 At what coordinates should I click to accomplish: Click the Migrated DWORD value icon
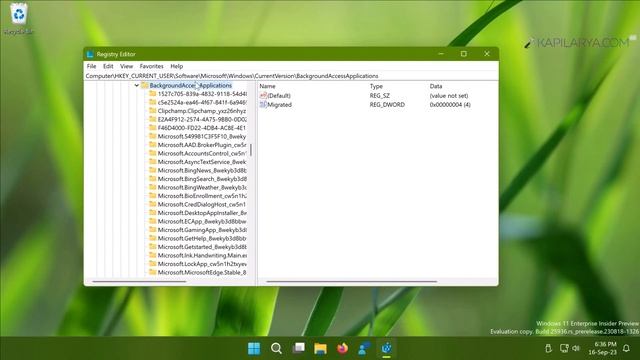(263, 104)
